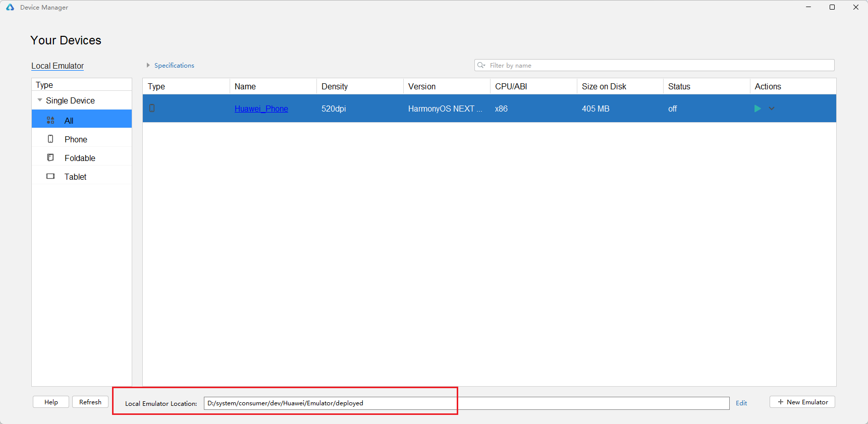Click the phone type icon in device row
Viewport: 868px width, 424px height.
[152, 108]
